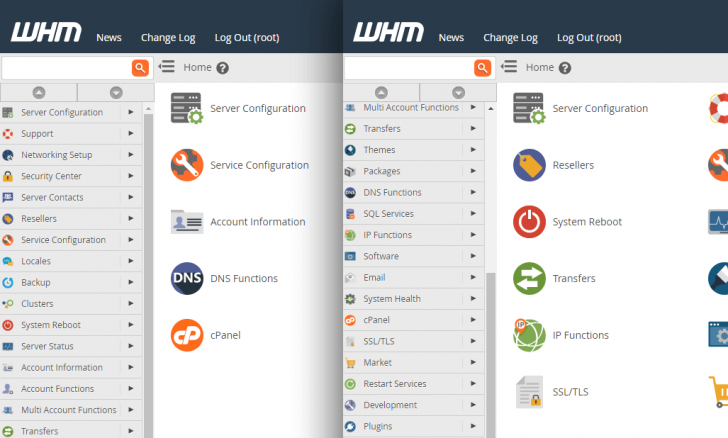Open Change Log in left window header

pyautogui.click(x=168, y=38)
